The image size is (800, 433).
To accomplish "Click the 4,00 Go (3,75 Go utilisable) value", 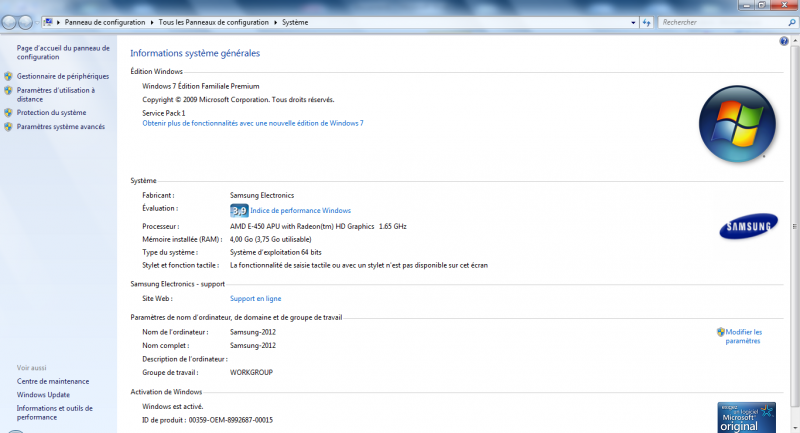I will pos(270,239).
